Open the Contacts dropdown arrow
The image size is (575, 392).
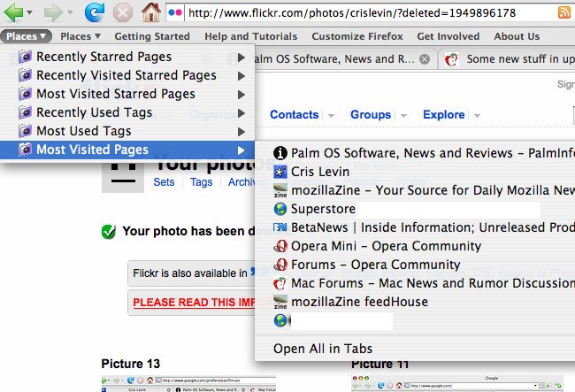click(331, 116)
